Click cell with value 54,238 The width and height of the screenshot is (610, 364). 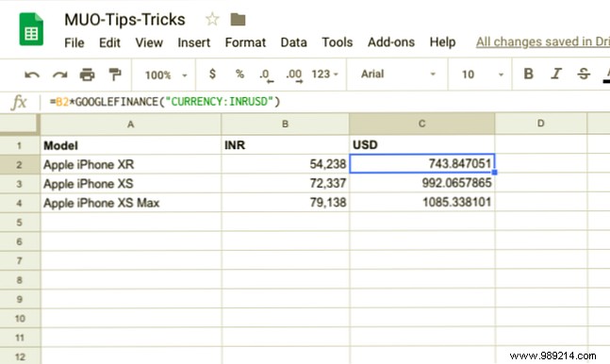pos(285,164)
